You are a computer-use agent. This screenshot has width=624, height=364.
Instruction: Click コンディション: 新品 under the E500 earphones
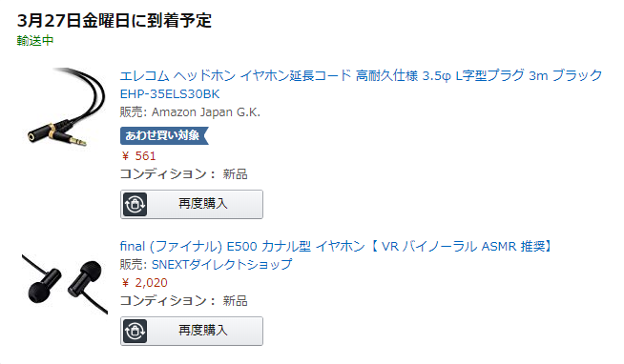point(184,301)
